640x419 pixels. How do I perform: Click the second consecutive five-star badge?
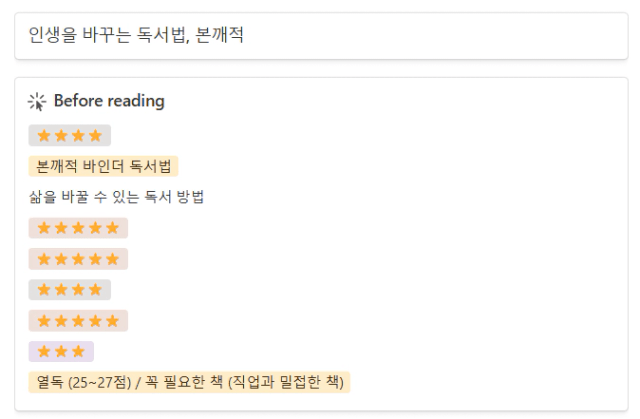78,259
